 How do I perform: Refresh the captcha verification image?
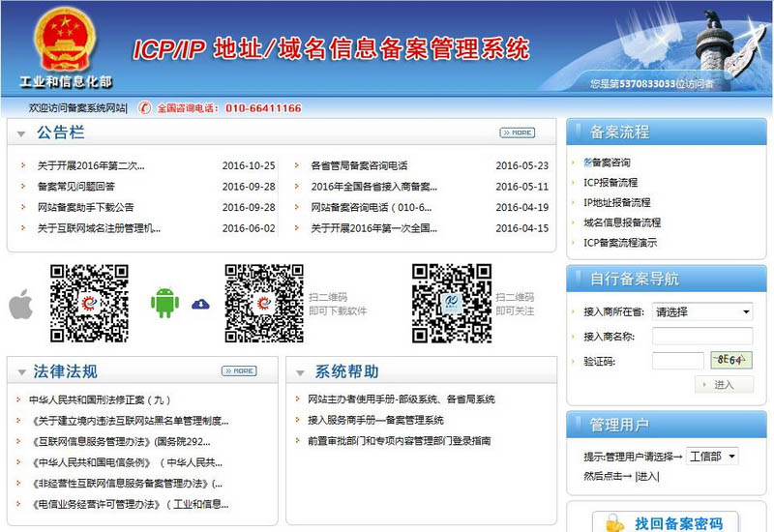pos(730,361)
